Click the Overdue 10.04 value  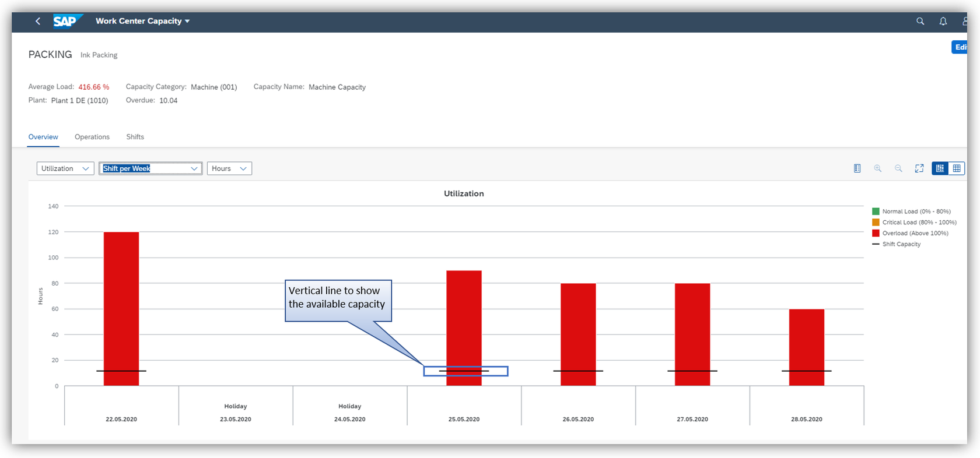[169, 101]
